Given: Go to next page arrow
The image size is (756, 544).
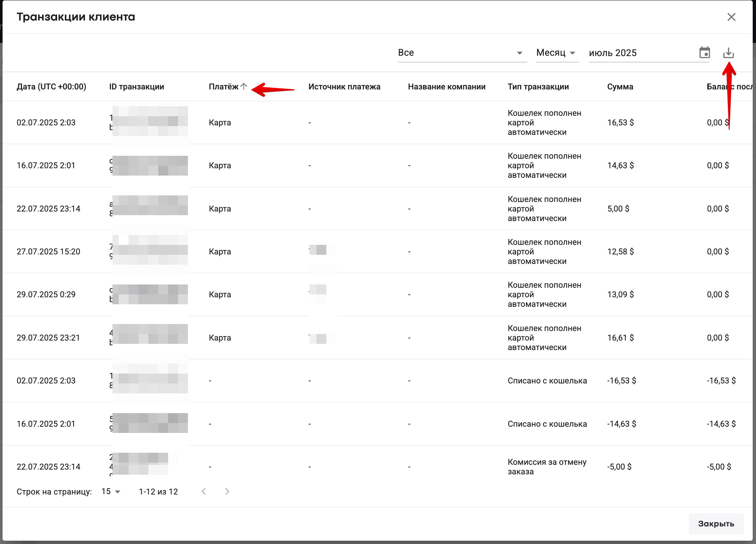Looking at the screenshot, I should point(227,491).
